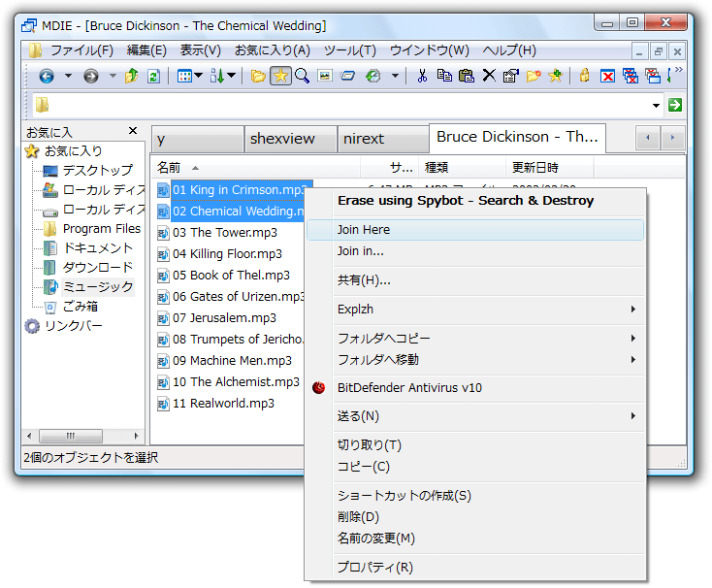The height and width of the screenshot is (588, 712).
Task: Select ごみ箱 in favorites tree
Action: [80, 307]
